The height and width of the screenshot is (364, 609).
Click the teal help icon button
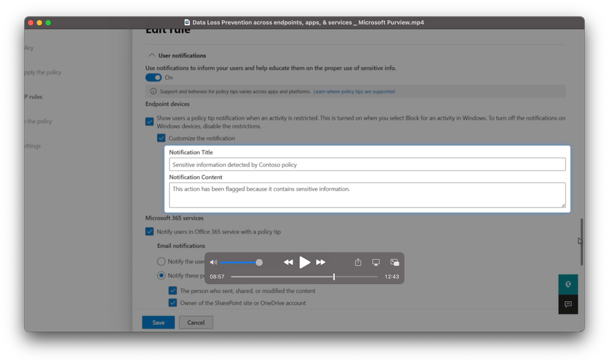click(568, 284)
